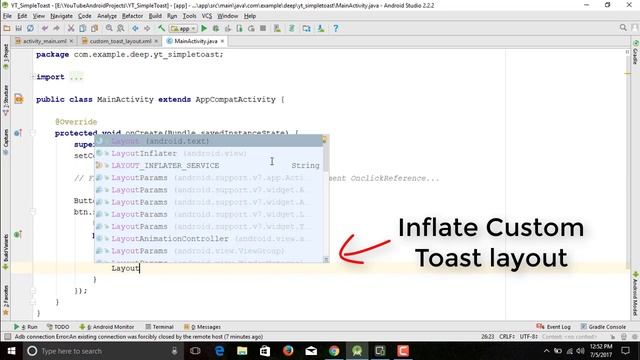The height and width of the screenshot is (360, 640).
Task: Toggle the Captures side panel
Action: [6, 141]
